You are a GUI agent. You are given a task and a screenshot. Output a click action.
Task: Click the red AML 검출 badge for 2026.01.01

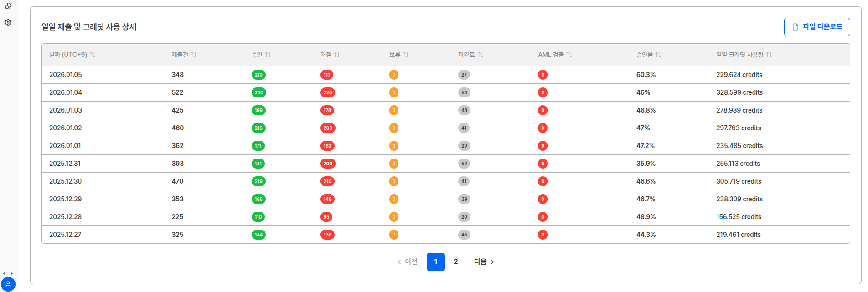[542, 146]
